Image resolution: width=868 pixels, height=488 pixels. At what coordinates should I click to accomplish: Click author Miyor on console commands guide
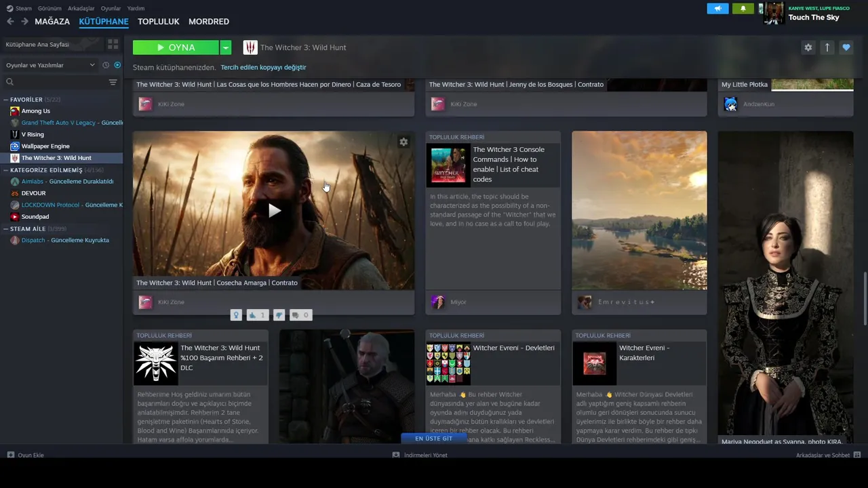(x=458, y=302)
